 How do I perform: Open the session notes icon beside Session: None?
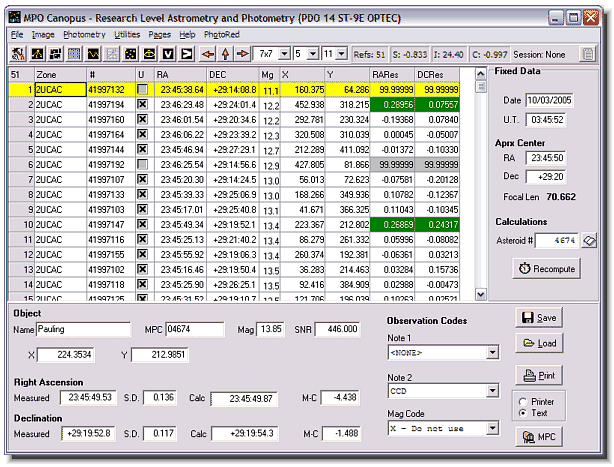[588, 54]
